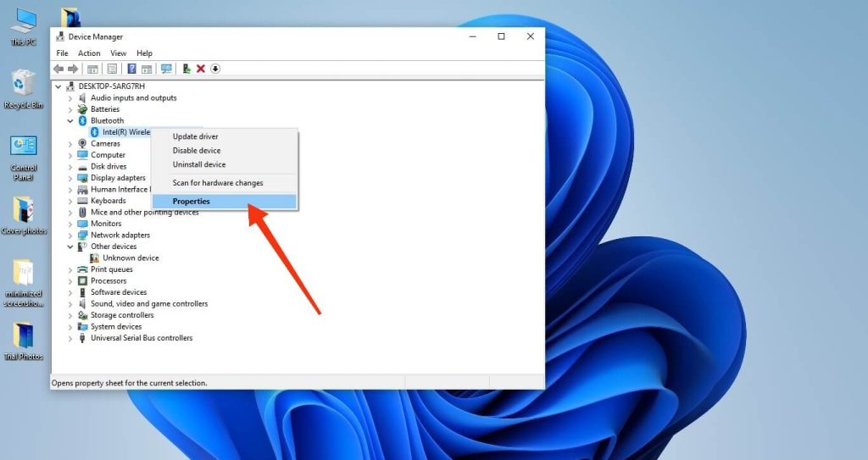Click the green Update driver toolbar icon
This screenshot has height=460, width=868.
pos(186,69)
